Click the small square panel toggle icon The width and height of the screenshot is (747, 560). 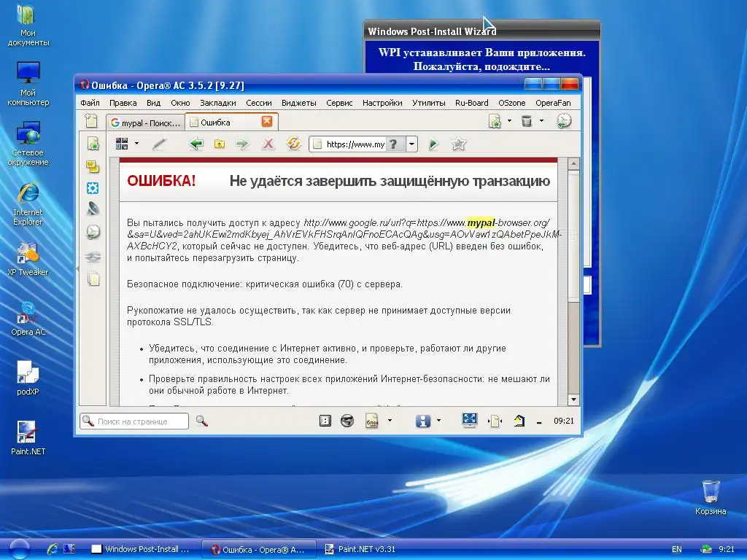click(325, 421)
